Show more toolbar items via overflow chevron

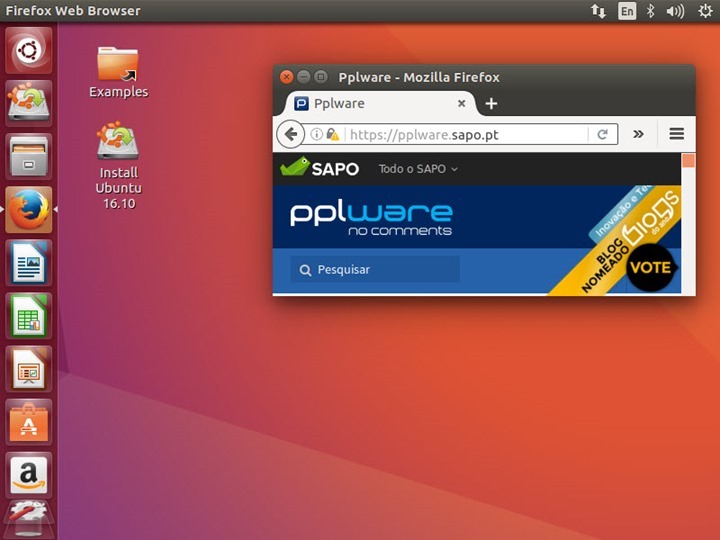pos(638,134)
